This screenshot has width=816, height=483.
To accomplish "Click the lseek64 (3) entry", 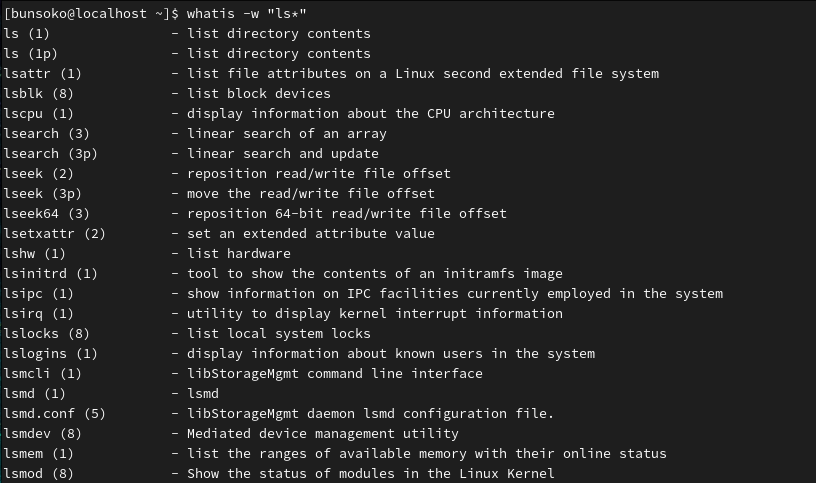I will pos(46,213).
